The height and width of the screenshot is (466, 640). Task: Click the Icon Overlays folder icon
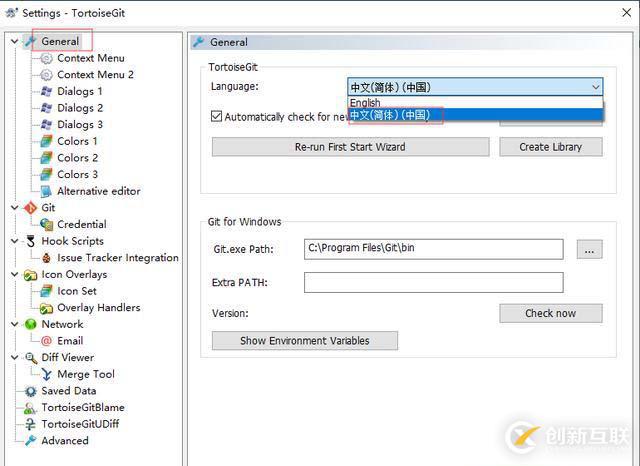pos(31,275)
